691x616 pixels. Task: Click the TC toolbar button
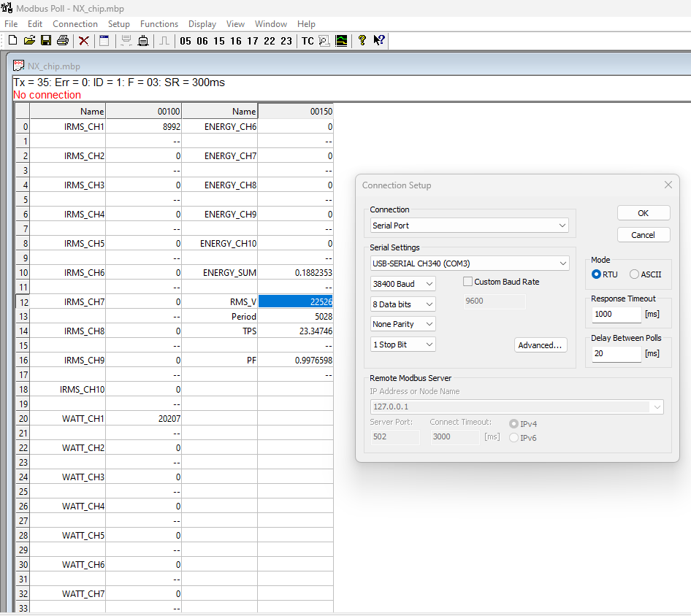pyautogui.click(x=308, y=41)
